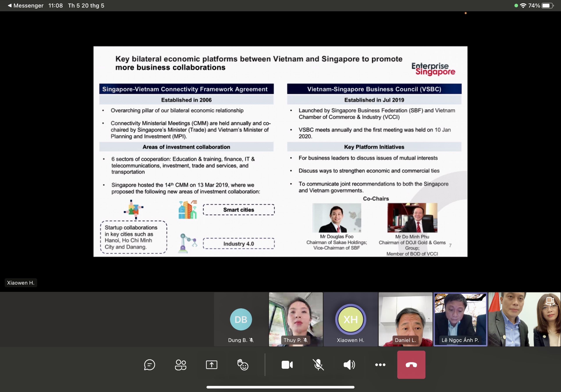The image size is (561, 392).
Task: Tap the shared presentation slide
Action: tap(280, 151)
